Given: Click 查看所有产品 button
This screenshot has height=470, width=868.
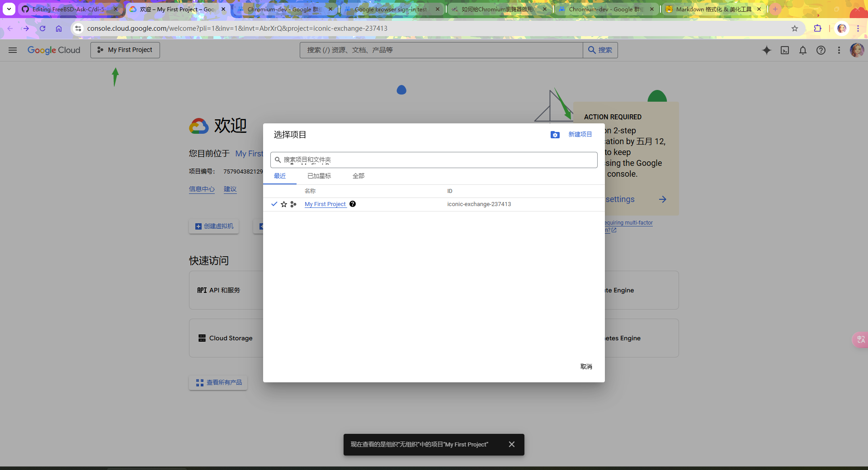Looking at the screenshot, I should pyautogui.click(x=218, y=383).
